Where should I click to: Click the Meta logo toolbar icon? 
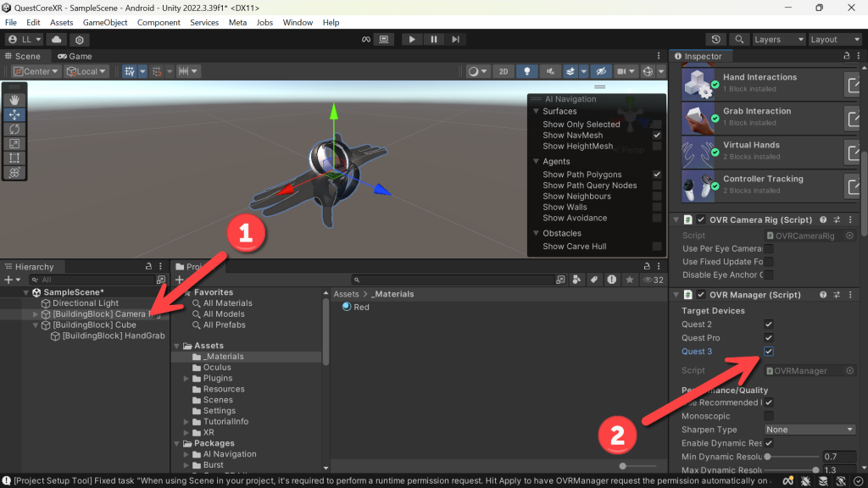366,39
